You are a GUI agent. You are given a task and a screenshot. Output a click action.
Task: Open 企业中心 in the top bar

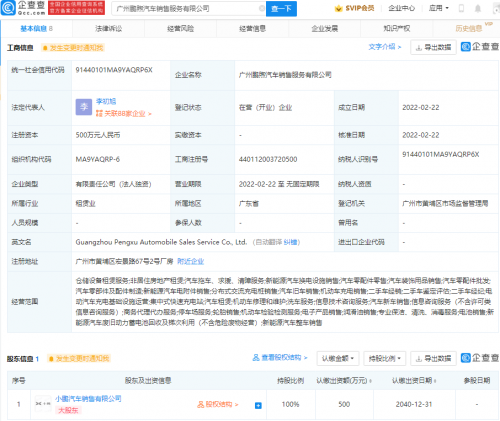pyautogui.click(x=401, y=8)
